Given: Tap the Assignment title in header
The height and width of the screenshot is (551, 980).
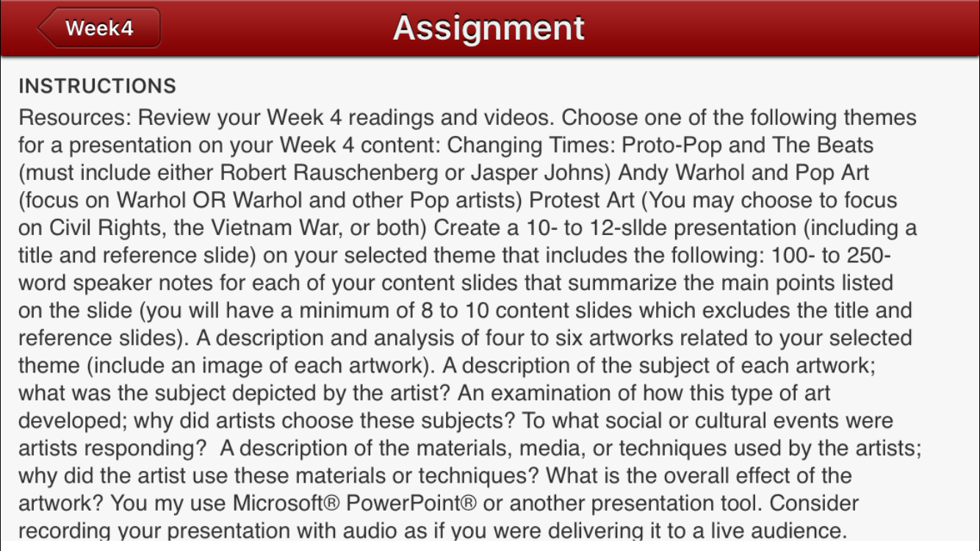Looking at the screenshot, I should point(489,28).
